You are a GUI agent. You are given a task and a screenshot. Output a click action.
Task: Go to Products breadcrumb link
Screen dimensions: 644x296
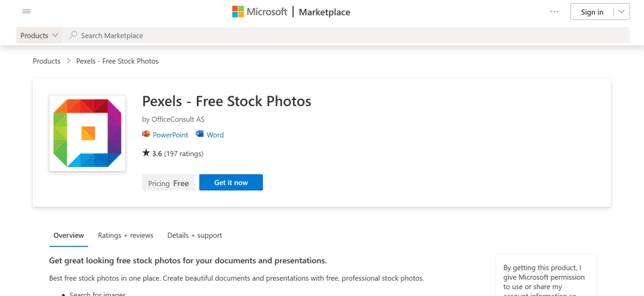point(47,61)
